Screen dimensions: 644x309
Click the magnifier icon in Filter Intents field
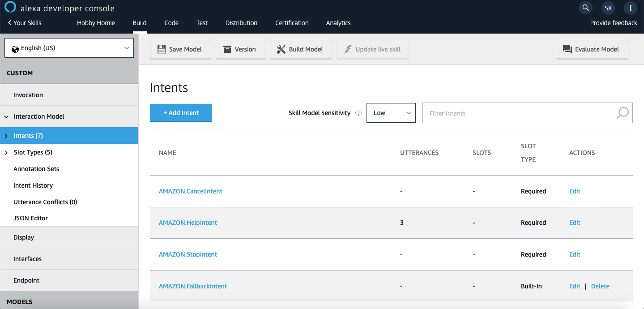(x=623, y=113)
